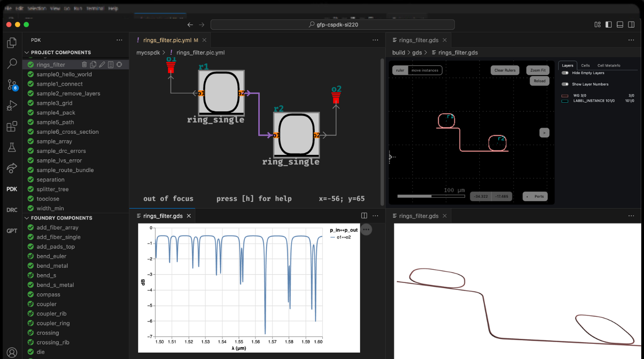
Task: Click the Zoom Fit button
Action: pyautogui.click(x=538, y=71)
